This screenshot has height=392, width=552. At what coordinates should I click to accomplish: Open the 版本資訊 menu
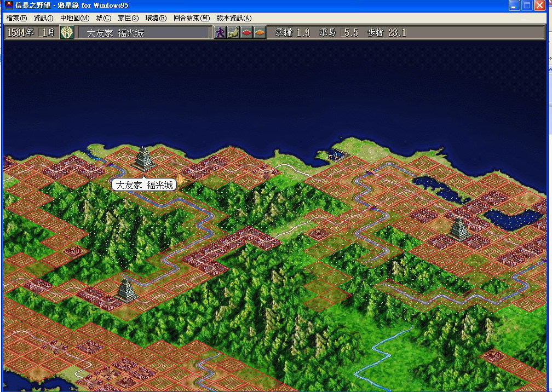(234, 18)
